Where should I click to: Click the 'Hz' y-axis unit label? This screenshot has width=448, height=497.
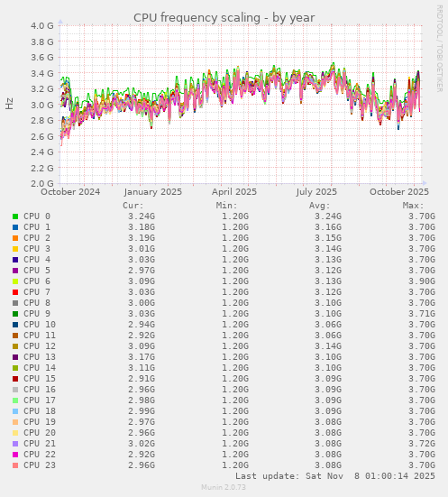(10, 104)
